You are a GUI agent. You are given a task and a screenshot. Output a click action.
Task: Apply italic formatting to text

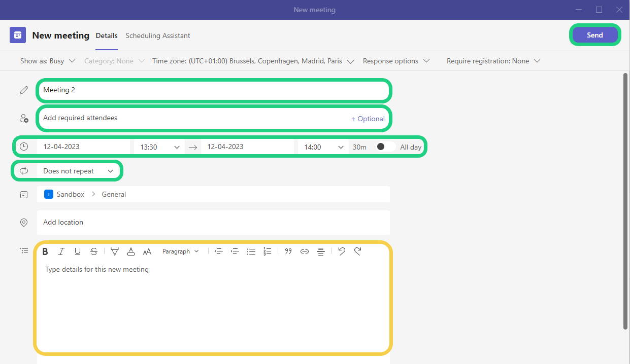[x=61, y=251]
